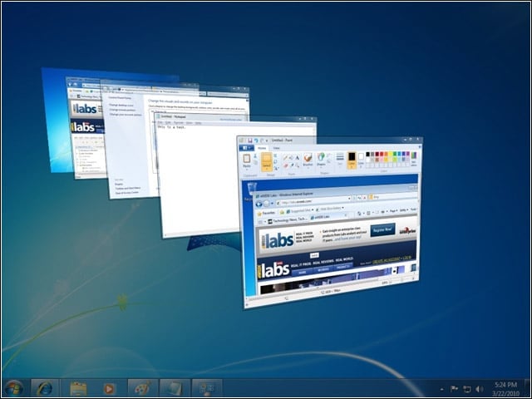Open Windows Explorer from the taskbar
The image size is (532, 399).
78,388
